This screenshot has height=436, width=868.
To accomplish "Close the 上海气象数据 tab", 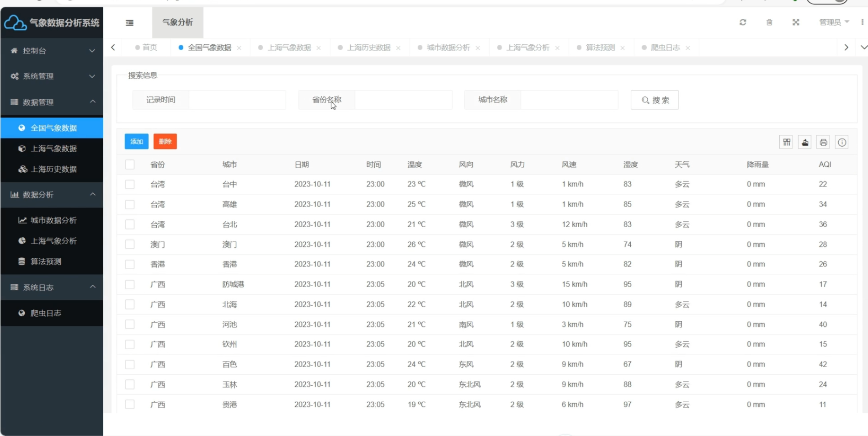I will [319, 48].
